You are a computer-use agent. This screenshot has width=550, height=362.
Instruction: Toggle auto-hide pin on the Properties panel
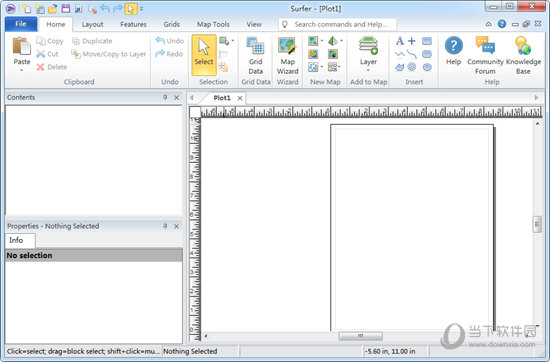165,226
